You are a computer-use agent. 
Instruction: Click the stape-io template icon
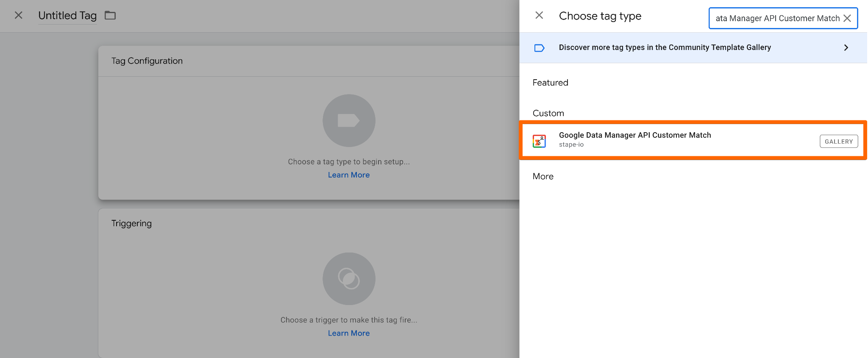click(539, 141)
